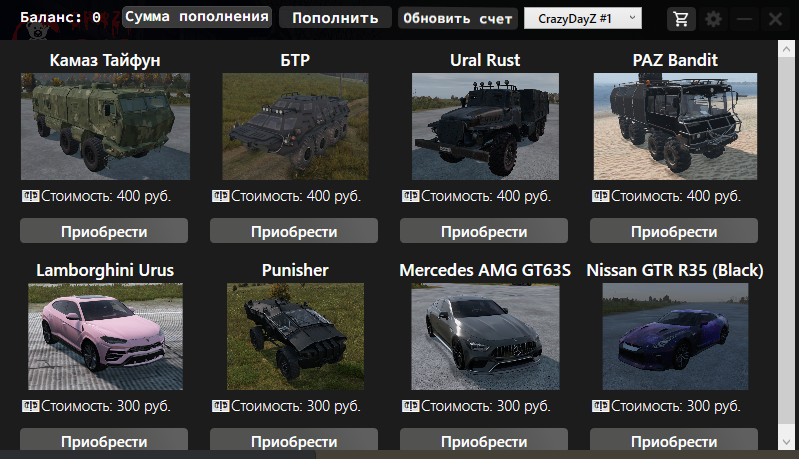The width and height of the screenshot is (799, 459).
Task: Click Mercedes AMG GT63S price 300 руб.
Action: click(x=486, y=406)
